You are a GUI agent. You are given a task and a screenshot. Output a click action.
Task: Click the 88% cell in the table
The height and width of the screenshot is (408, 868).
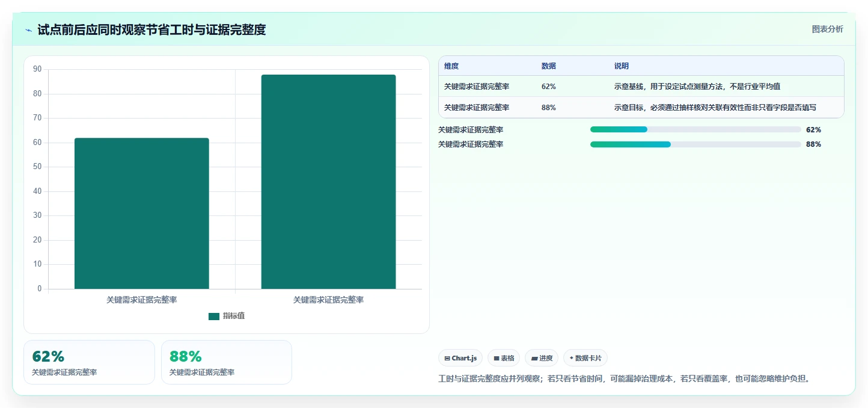click(x=549, y=108)
